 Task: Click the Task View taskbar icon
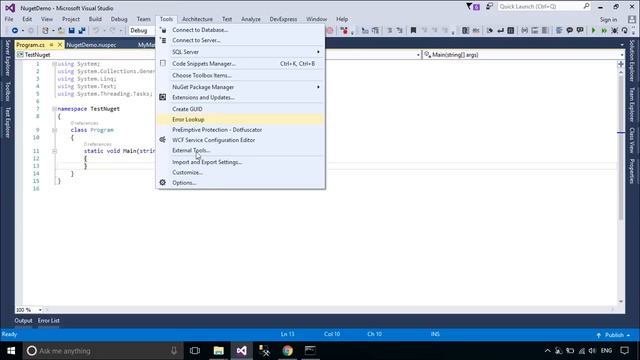195,351
